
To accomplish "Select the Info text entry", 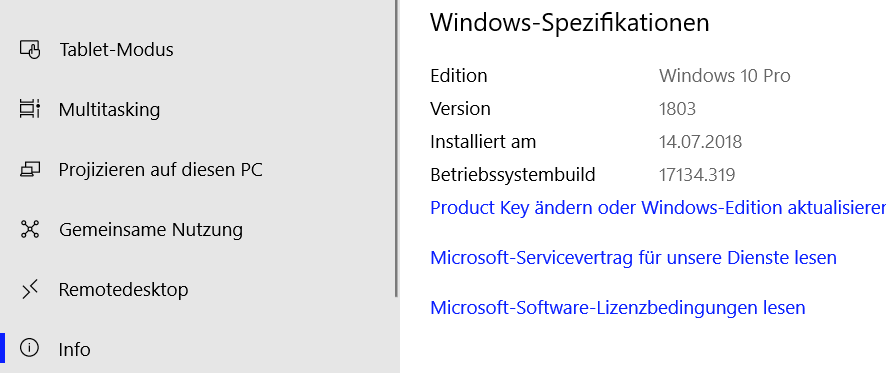I will tap(75, 349).
